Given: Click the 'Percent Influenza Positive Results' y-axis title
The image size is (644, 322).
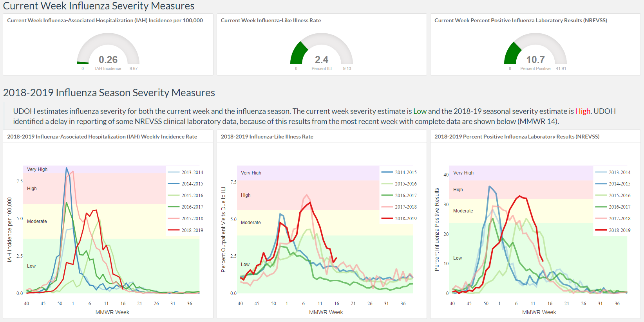Looking at the screenshot, I should coord(437,230).
